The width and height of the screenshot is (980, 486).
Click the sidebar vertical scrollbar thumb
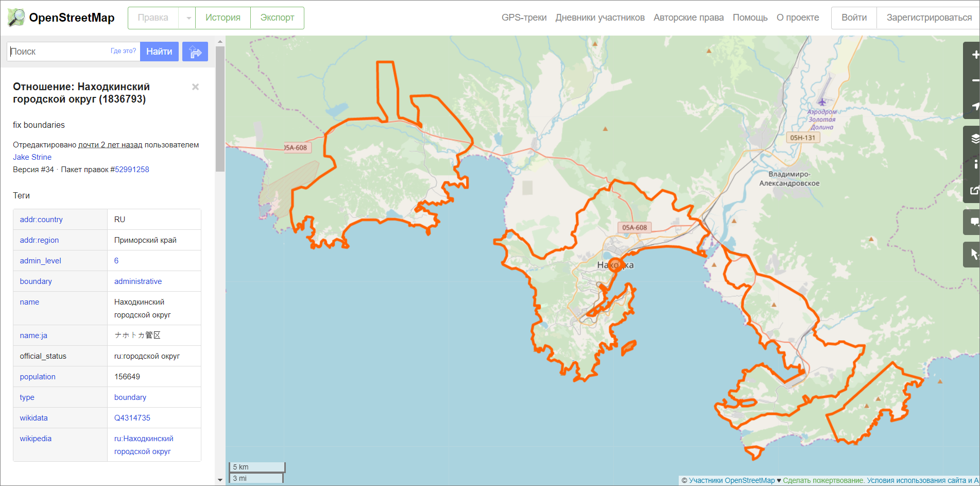(x=220, y=108)
